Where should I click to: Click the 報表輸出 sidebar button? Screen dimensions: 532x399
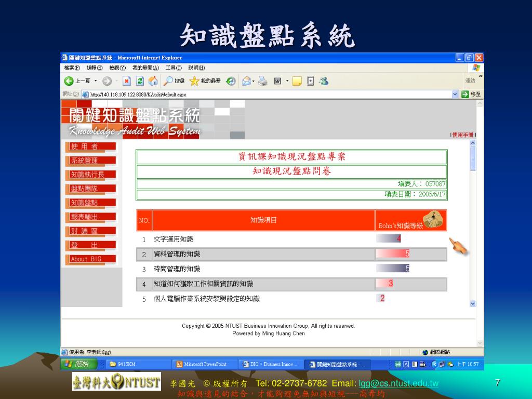click(x=90, y=217)
